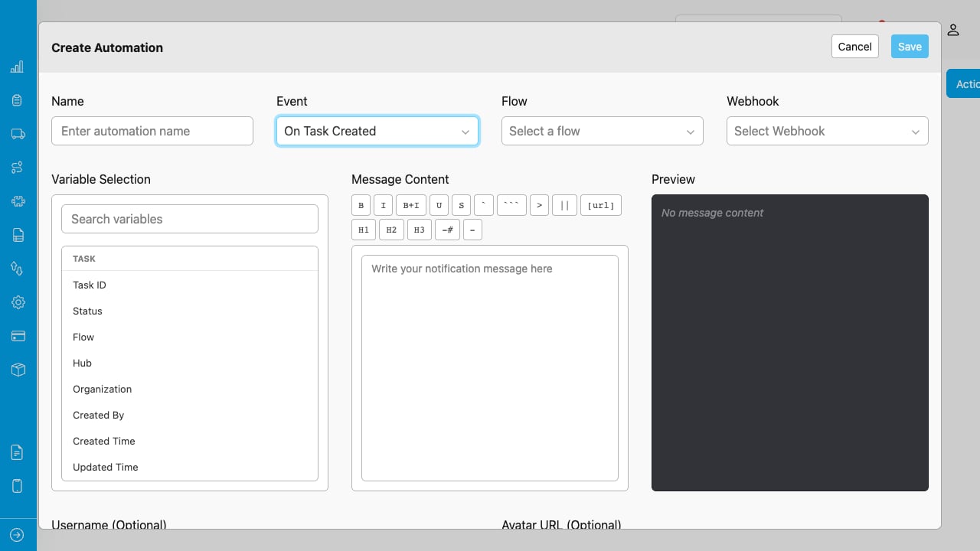
Task: Insert spoiler with || button
Action: coord(564,205)
